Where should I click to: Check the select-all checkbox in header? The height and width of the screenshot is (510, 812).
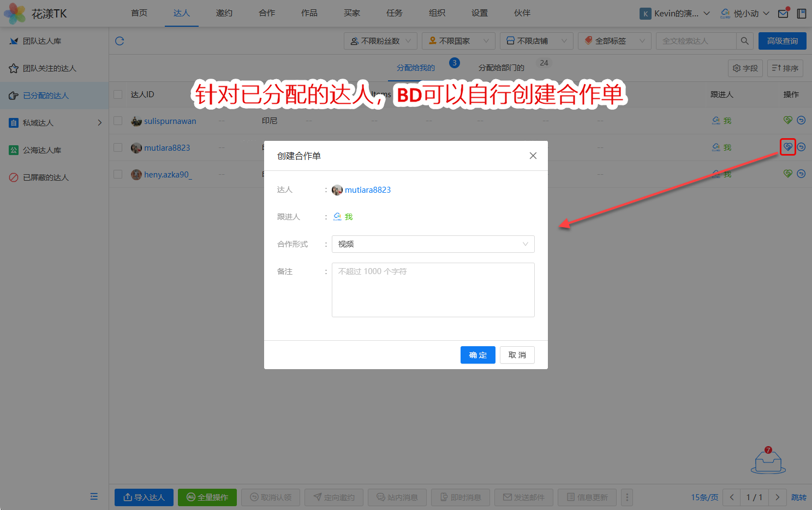click(x=118, y=94)
